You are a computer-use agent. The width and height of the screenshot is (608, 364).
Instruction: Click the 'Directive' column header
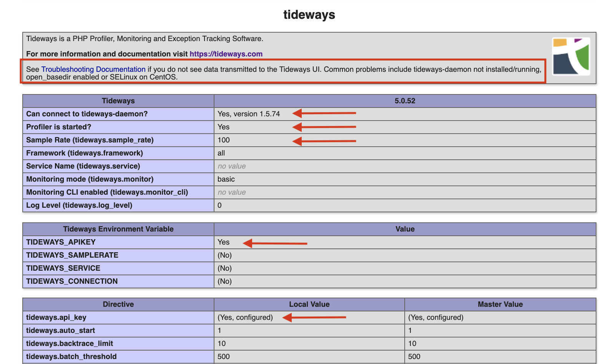(x=118, y=304)
